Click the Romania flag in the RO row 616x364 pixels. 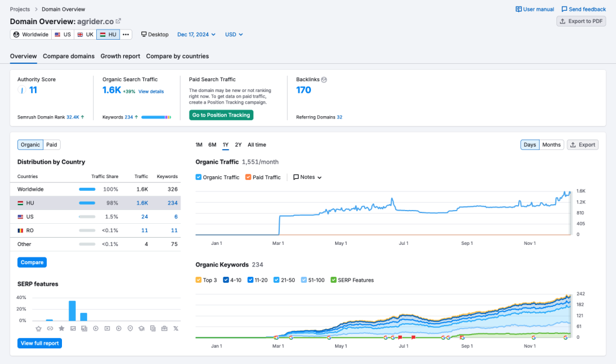pos(20,230)
